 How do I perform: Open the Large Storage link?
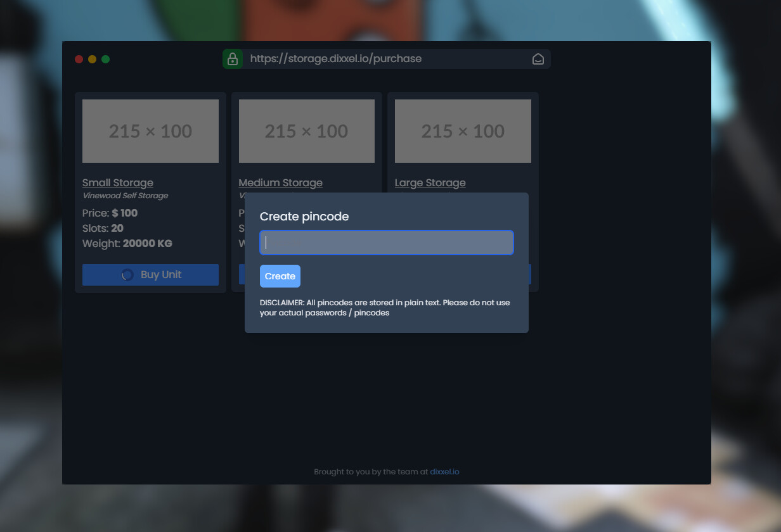430,183
